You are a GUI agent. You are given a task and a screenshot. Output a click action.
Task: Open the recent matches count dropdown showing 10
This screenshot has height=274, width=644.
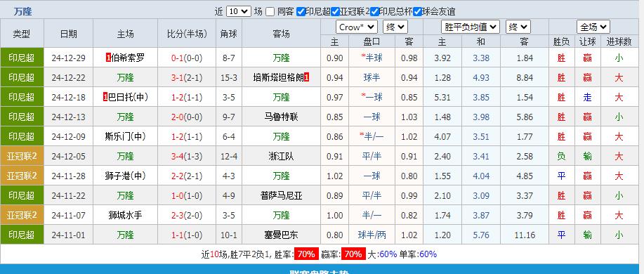[239, 11]
